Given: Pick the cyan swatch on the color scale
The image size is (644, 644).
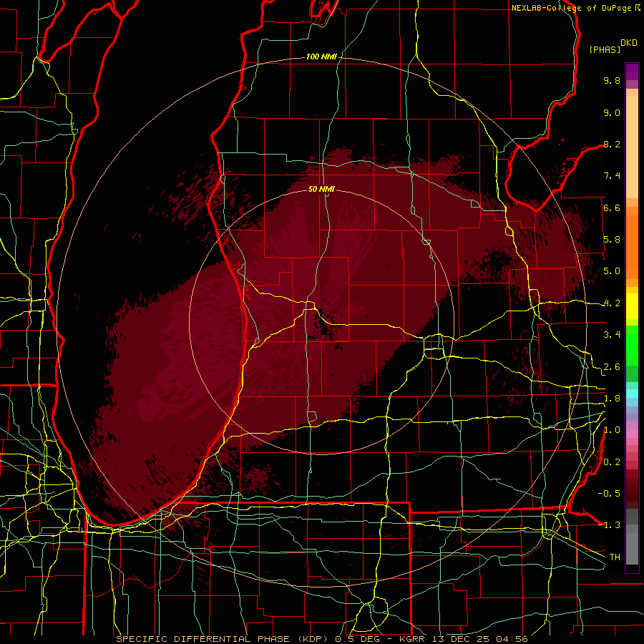Looking at the screenshot, I should point(632,394).
